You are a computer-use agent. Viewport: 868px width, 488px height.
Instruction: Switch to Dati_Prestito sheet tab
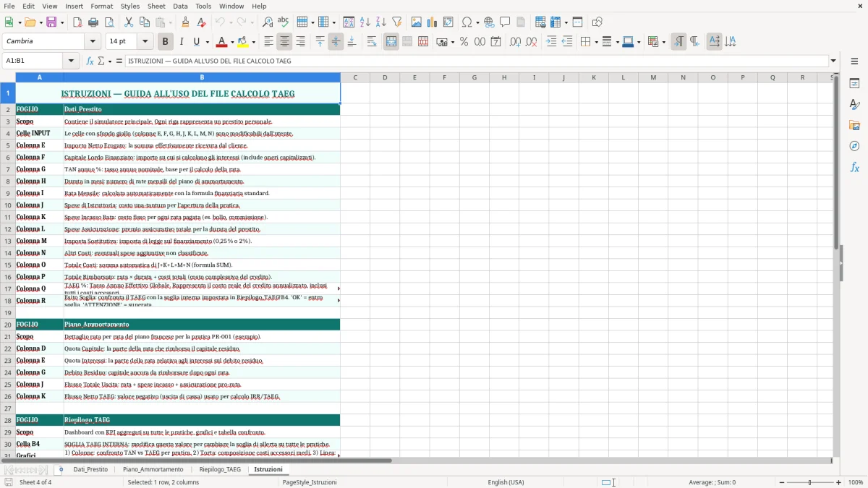click(x=90, y=469)
